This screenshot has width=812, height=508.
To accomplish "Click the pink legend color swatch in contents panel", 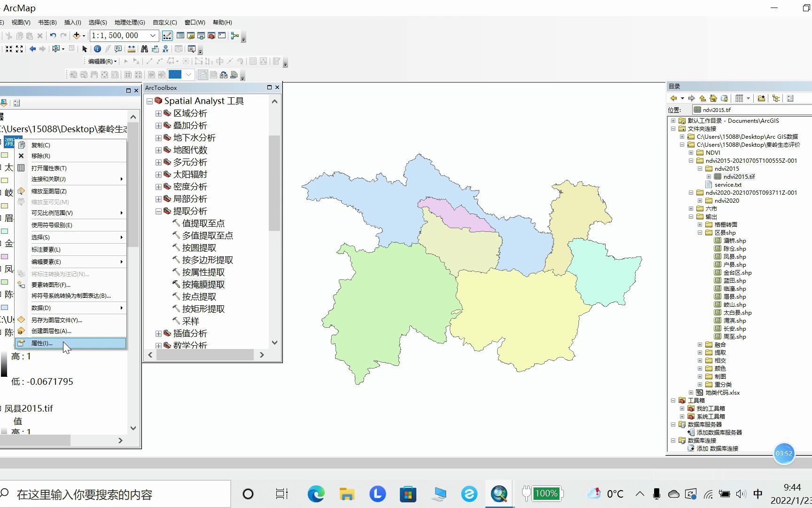I will coord(5,256).
